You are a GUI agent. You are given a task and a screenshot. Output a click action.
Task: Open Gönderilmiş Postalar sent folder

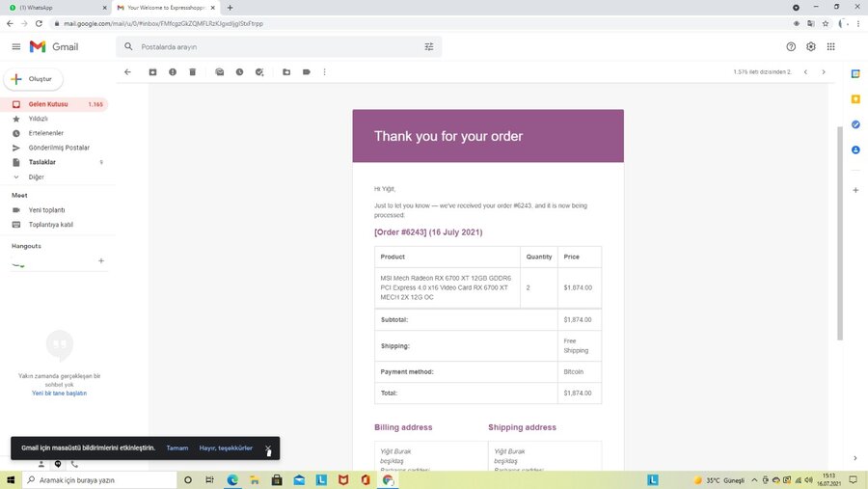[54, 148]
